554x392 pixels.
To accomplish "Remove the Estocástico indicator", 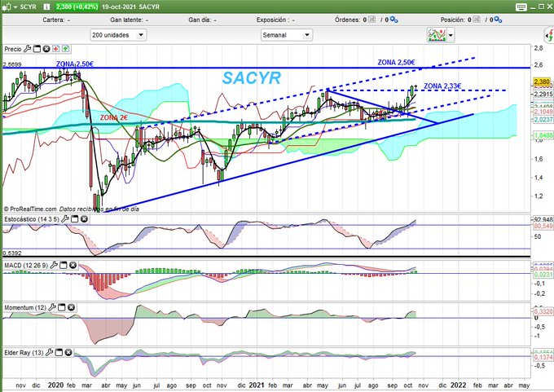I will pyautogui.click(x=84, y=219).
